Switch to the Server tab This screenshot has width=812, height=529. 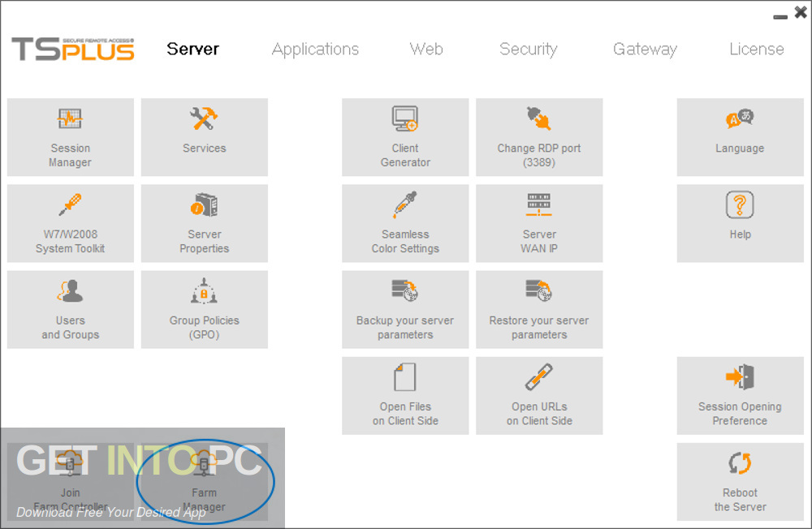pos(192,49)
